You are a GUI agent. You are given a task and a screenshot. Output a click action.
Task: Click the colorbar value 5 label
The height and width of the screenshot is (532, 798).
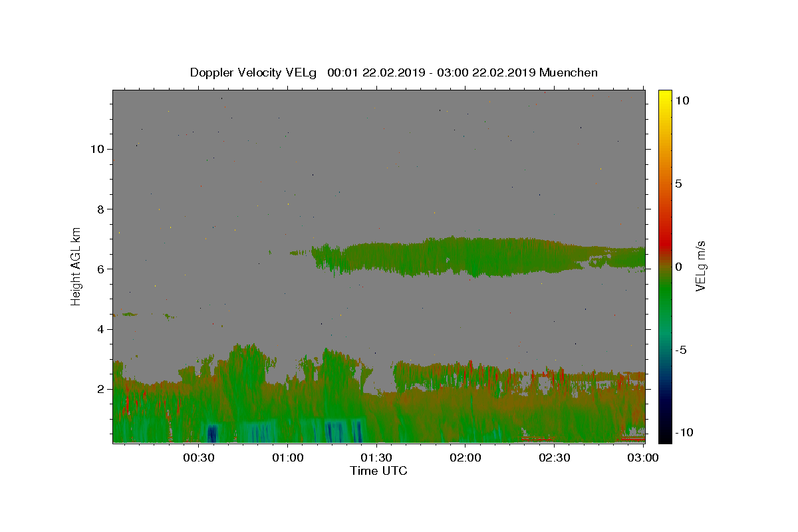pos(679,184)
